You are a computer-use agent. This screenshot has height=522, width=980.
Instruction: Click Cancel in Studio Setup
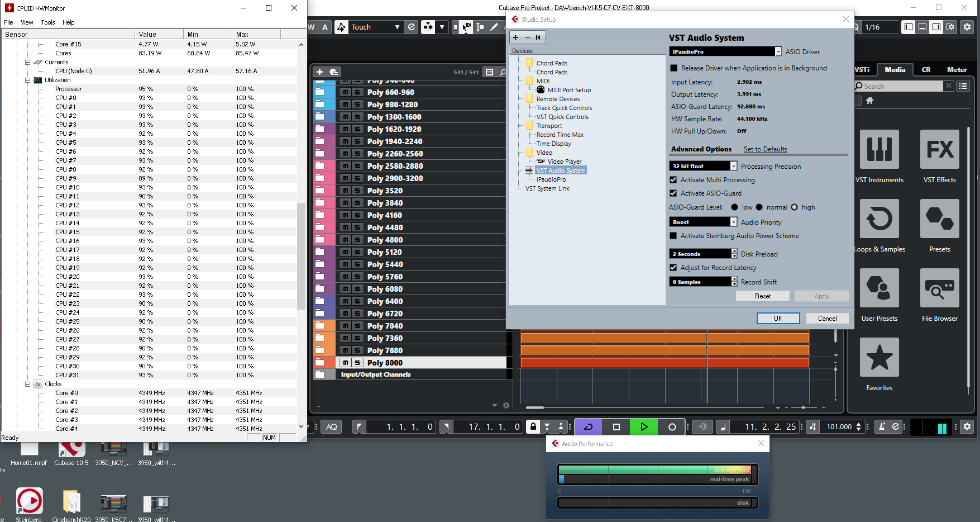(x=828, y=318)
